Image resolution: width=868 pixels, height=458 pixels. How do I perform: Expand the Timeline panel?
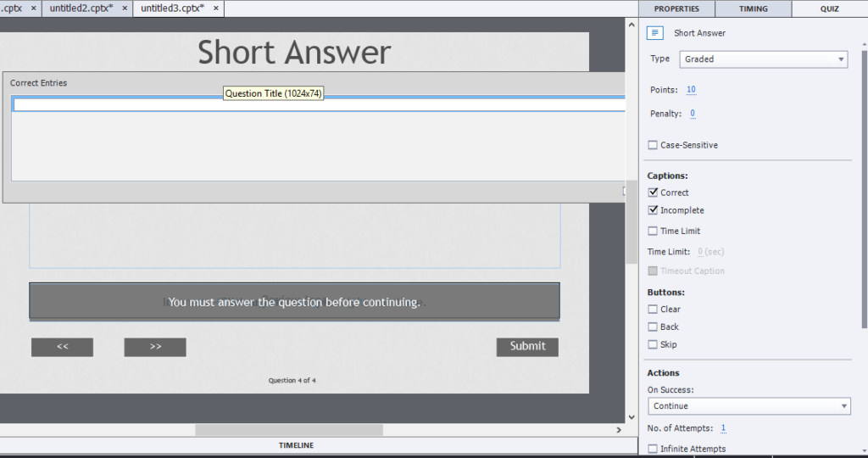[296, 445]
